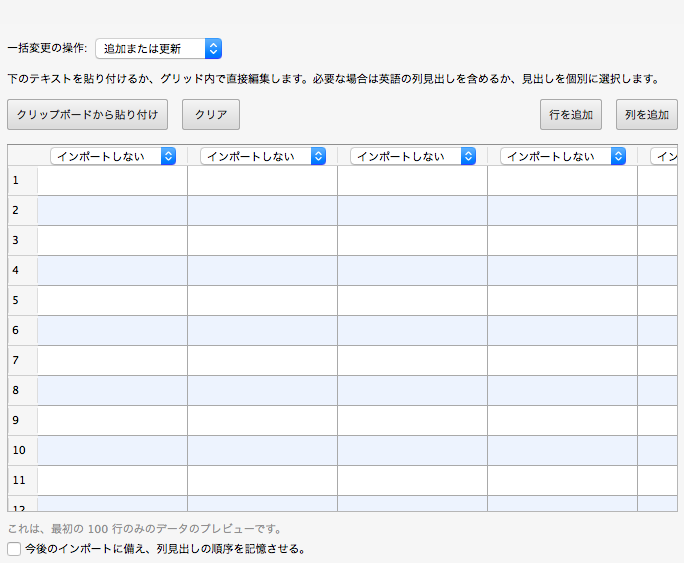Click the クリア button
This screenshot has height=563, width=684.
point(211,115)
